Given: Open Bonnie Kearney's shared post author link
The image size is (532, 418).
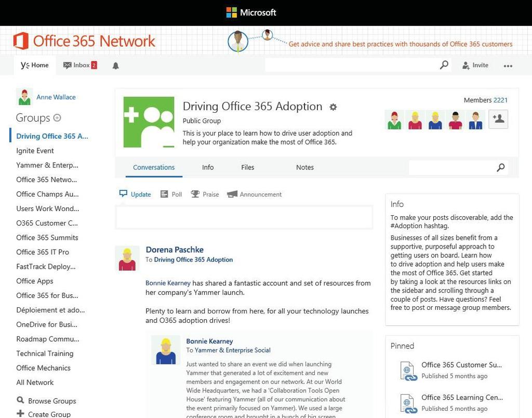Looking at the screenshot, I should click(x=210, y=341).
